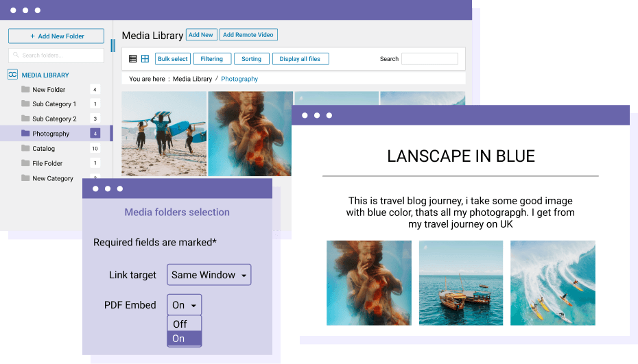
Task: Choose Off in PDF Embed list
Action: pyautogui.click(x=185, y=324)
